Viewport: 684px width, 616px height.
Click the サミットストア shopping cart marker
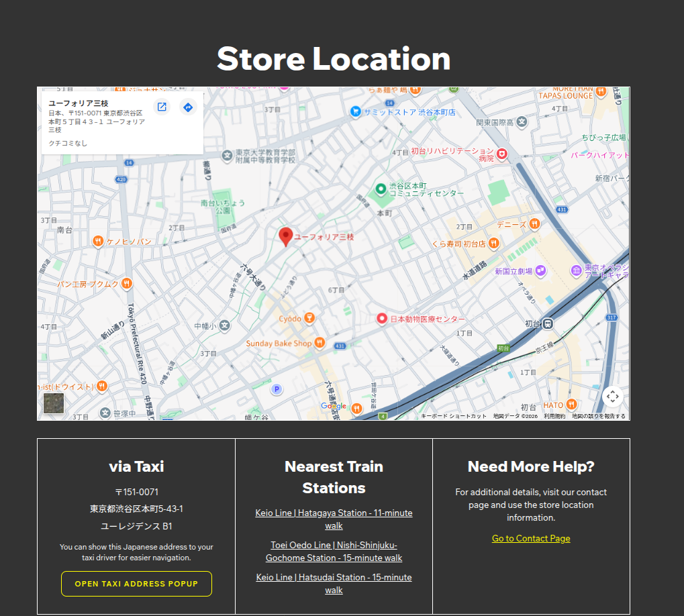[355, 112]
